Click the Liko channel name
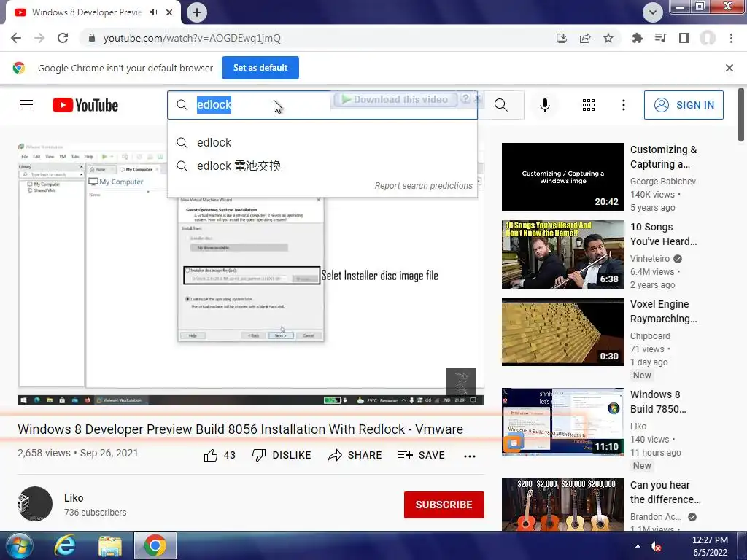747x560 pixels. 74,498
